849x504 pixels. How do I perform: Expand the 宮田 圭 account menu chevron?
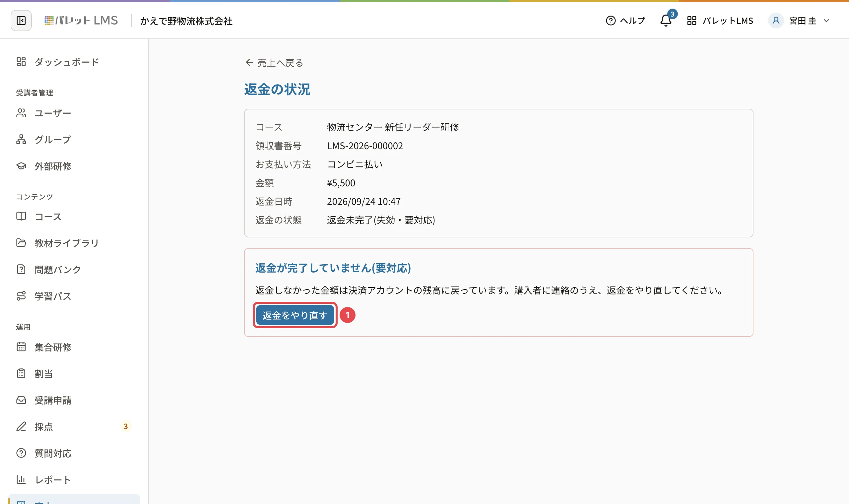pyautogui.click(x=826, y=21)
